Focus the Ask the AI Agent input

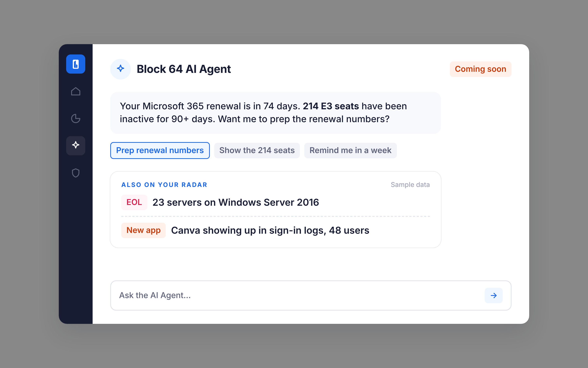[x=311, y=296]
